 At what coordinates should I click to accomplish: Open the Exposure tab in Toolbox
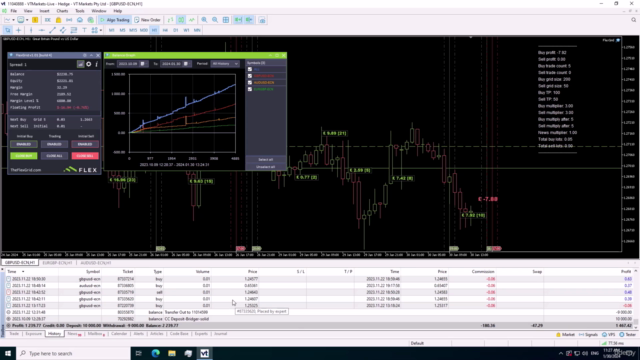click(33, 334)
